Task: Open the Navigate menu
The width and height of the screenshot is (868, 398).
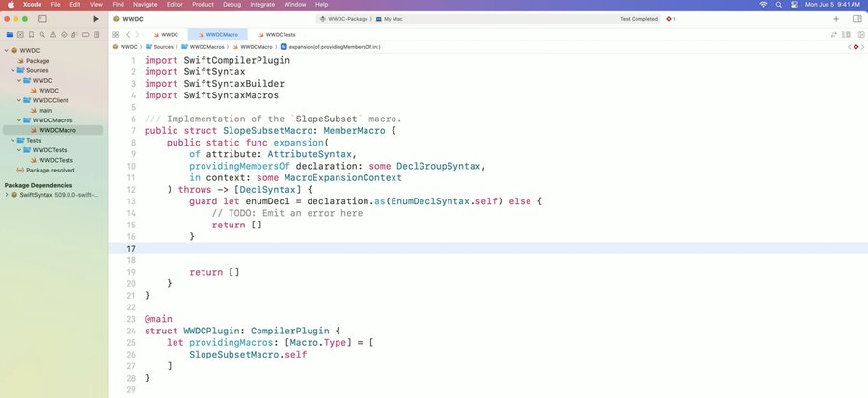Action: [146, 5]
